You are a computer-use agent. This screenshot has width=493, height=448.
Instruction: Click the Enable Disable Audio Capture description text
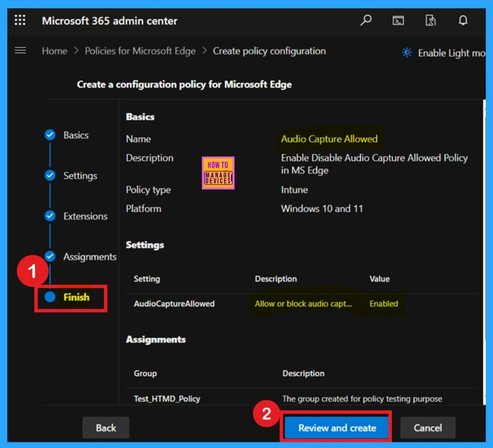(374, 164)
